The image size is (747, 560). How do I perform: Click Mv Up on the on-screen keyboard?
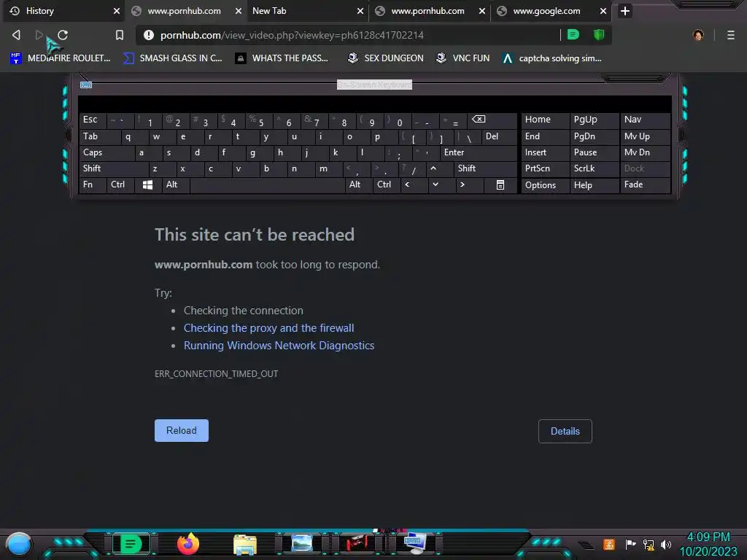point(645,136)
